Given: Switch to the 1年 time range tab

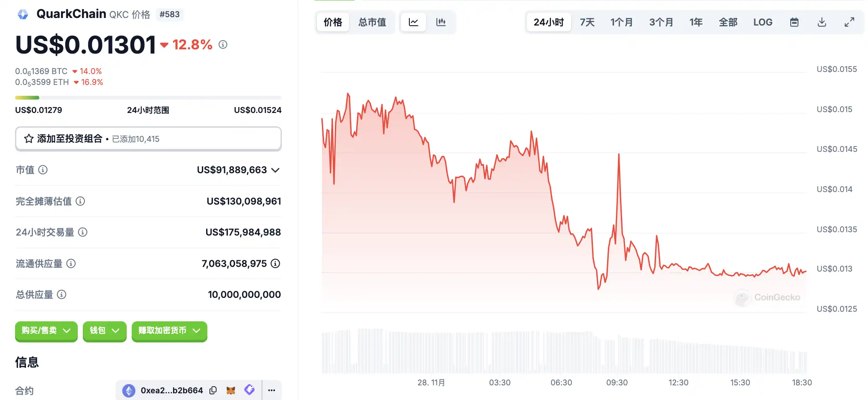Looking at the screenshot, I should point(696,22).
